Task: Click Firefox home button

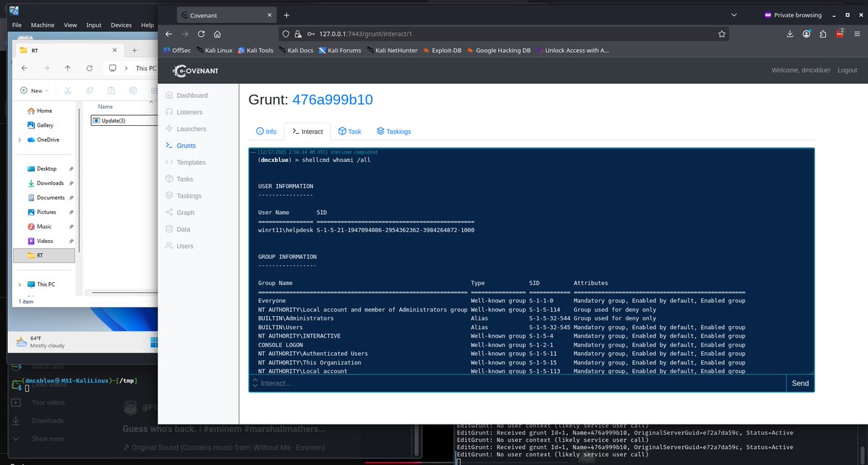Action: (217, 34)
